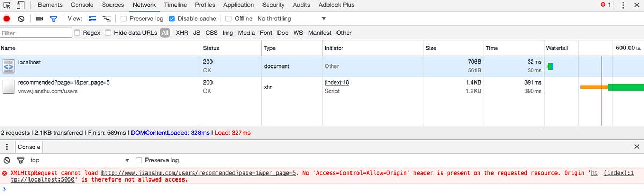Switch to large request rows view
644x196 pixels.
coord(92,19)
